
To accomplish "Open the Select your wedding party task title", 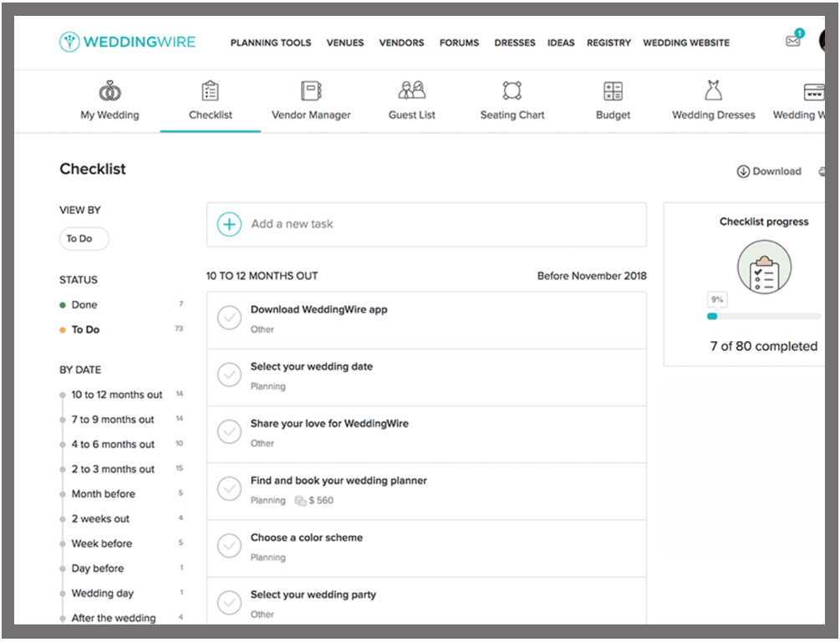I will [313, 595].
